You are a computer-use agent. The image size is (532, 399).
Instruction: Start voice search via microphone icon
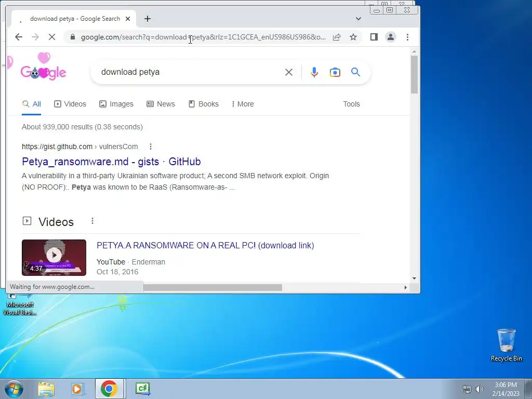(314, 72)
